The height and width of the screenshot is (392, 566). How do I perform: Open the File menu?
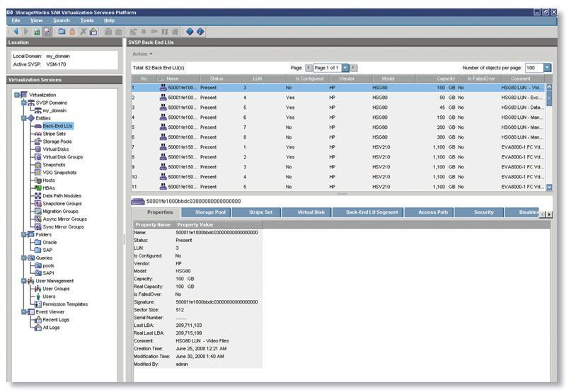click(16, 21)
